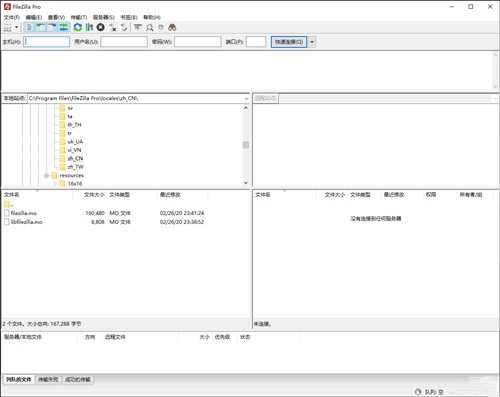Focus the 主机(H) host input field
Screen dimensions: 500x397
pyautogui.click(x=47, y=42)
